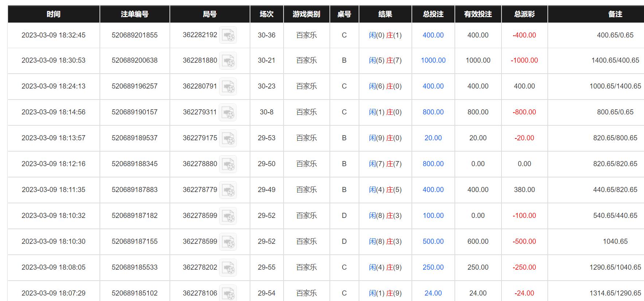
Task: Click the 注单编号 column header
Action: tap(134, 14)
